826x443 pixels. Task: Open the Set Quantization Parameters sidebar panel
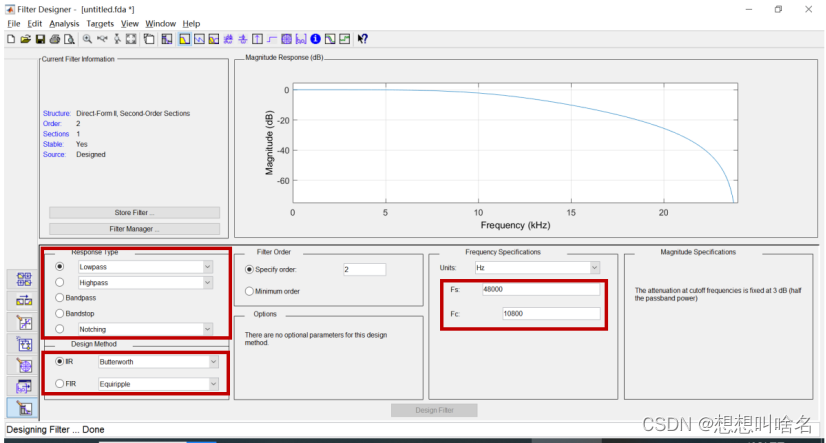tap(24, 322)
